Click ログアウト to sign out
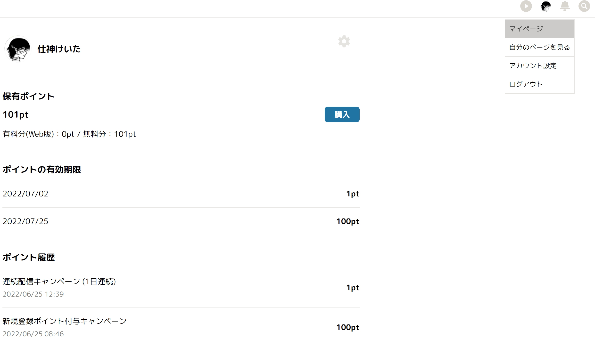Screen dimensions: 595x364 coord(539,84)
